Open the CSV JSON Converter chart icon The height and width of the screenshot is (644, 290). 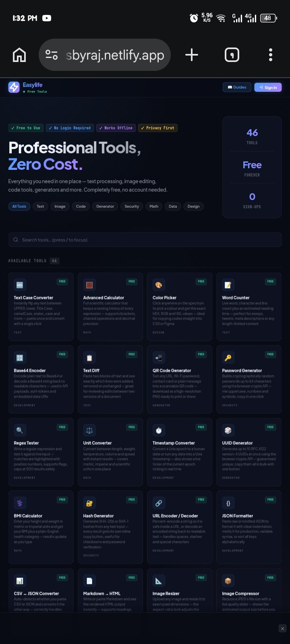point(20,581)
